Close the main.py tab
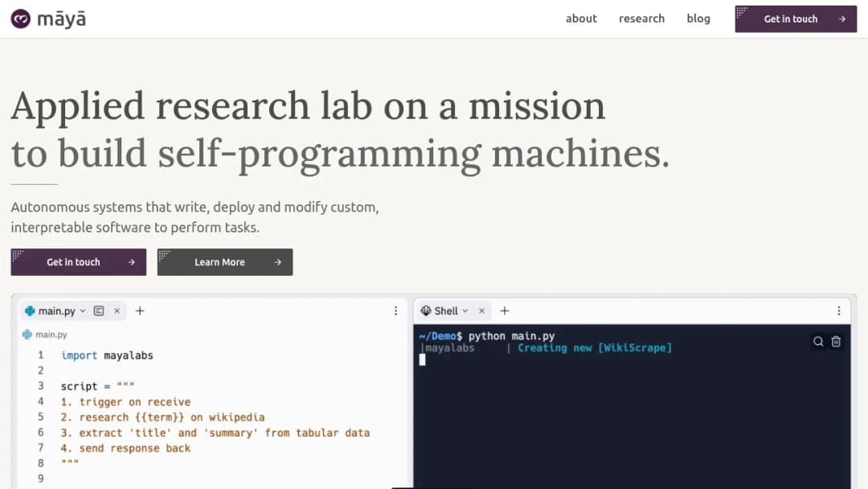Screen dimensions: 868x489 [117, 310]
